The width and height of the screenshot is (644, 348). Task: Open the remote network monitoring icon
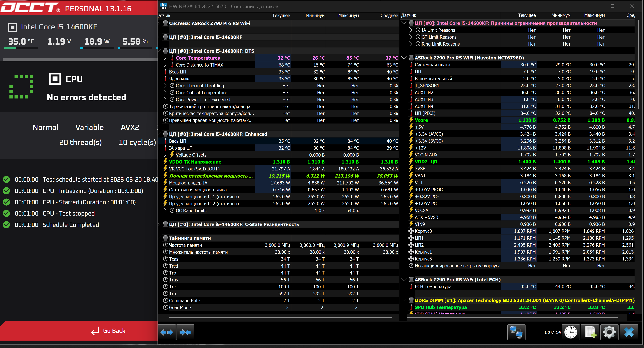(x=516, y=332)
